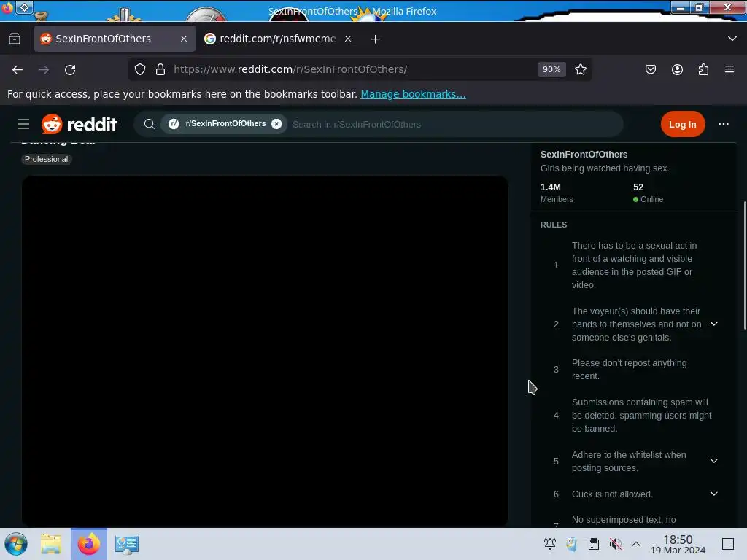747x560 pixels.
Task: Click the Log In button
Action: 683,124
